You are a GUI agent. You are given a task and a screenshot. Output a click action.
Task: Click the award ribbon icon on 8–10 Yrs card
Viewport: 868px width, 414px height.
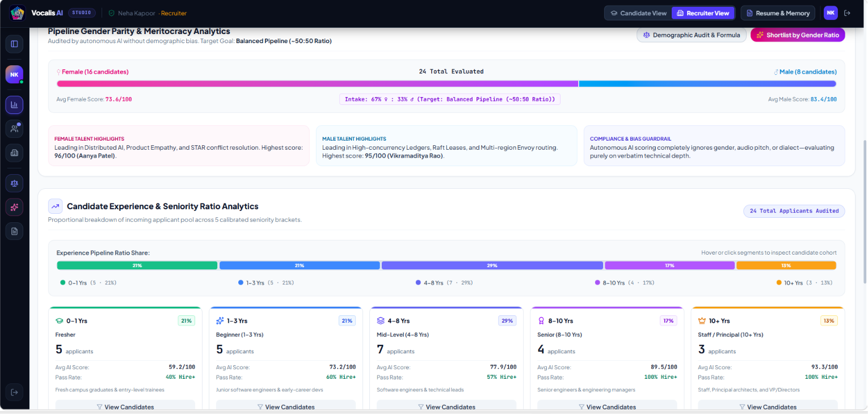pos(541,320)
